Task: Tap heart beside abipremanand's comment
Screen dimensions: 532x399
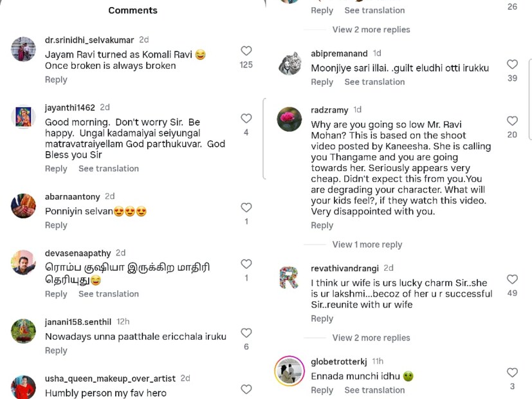Action: point(512,64)
